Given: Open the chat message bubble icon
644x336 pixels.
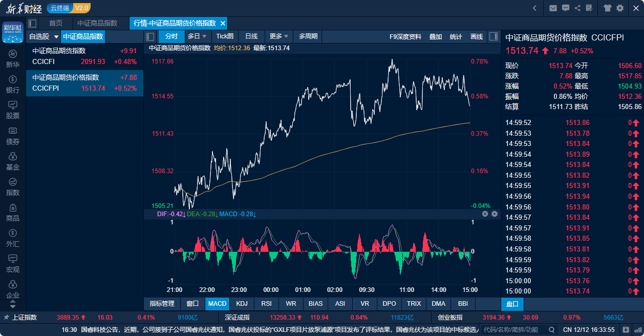Looking at the screenshot, I should [x=566, y=8].
